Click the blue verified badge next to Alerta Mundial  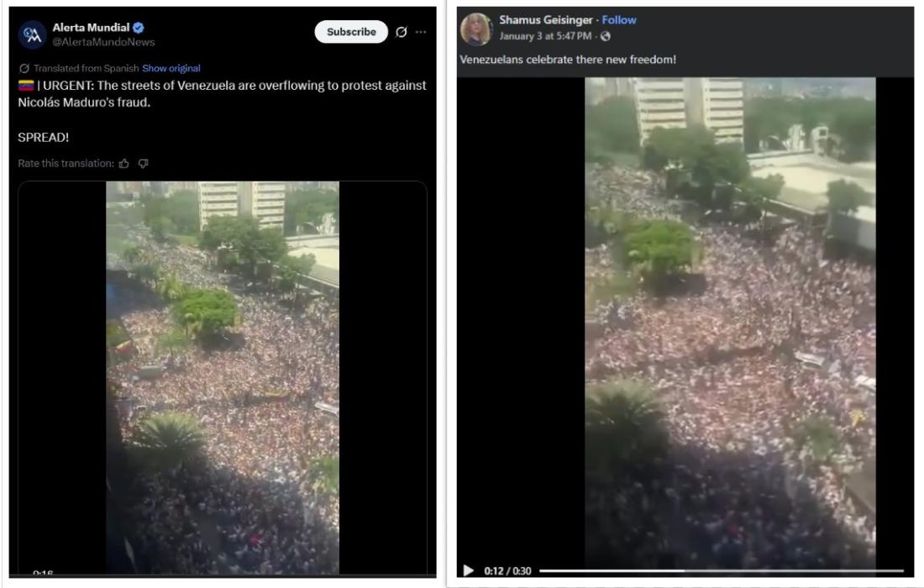(x=139, y=28)
